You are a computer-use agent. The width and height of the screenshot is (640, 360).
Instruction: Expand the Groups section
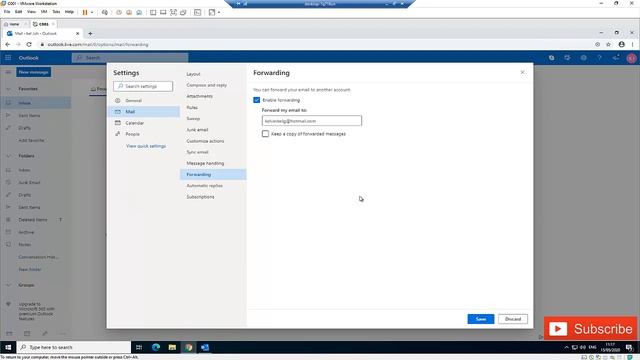(9, 285)
